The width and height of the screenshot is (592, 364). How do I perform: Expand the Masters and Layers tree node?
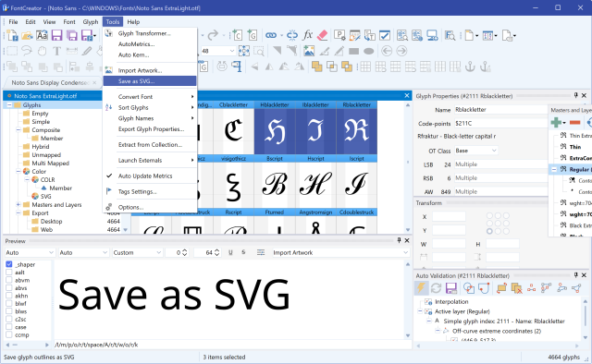point(18,204)
